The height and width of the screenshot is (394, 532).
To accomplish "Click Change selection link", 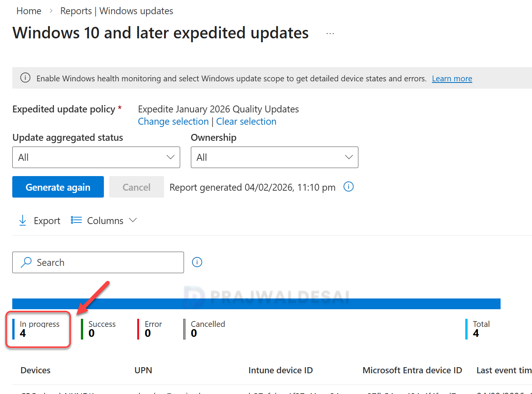I will (x=173, y=122).
